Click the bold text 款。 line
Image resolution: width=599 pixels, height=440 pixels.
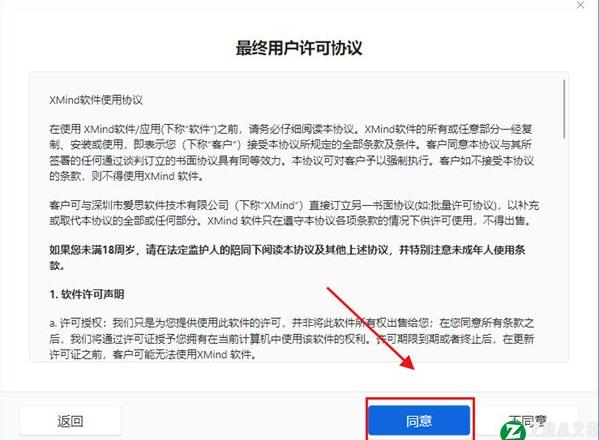(57, 265)
